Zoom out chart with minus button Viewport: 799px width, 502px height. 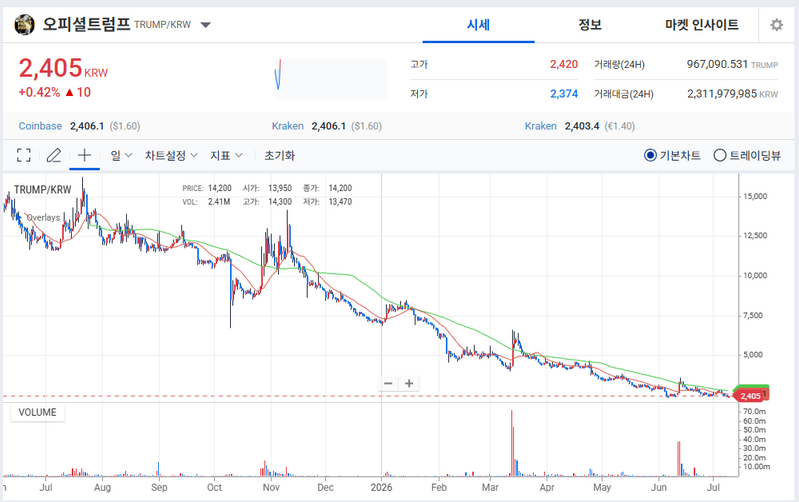[x=388, y=383]
